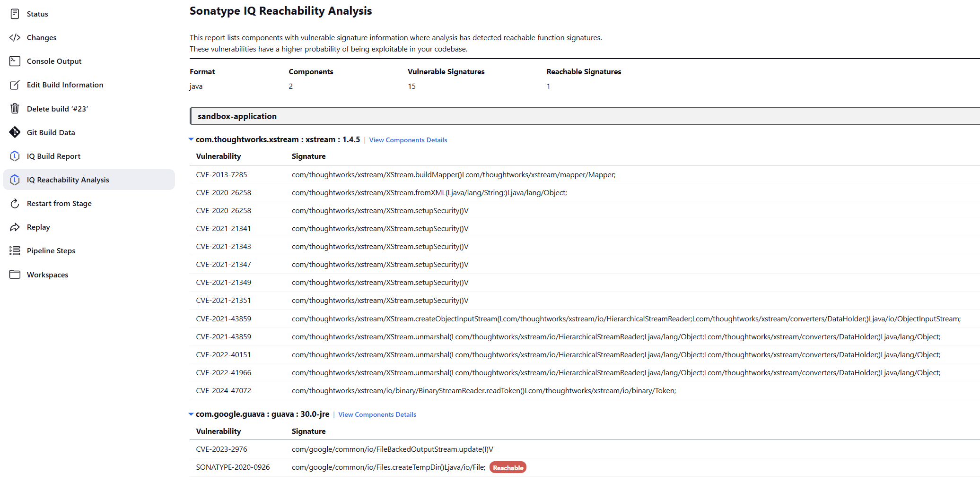980x482 pixels.
Task: Click the Sonatype IQ Reachability Analysis heading
Action: tap(280, 11)
